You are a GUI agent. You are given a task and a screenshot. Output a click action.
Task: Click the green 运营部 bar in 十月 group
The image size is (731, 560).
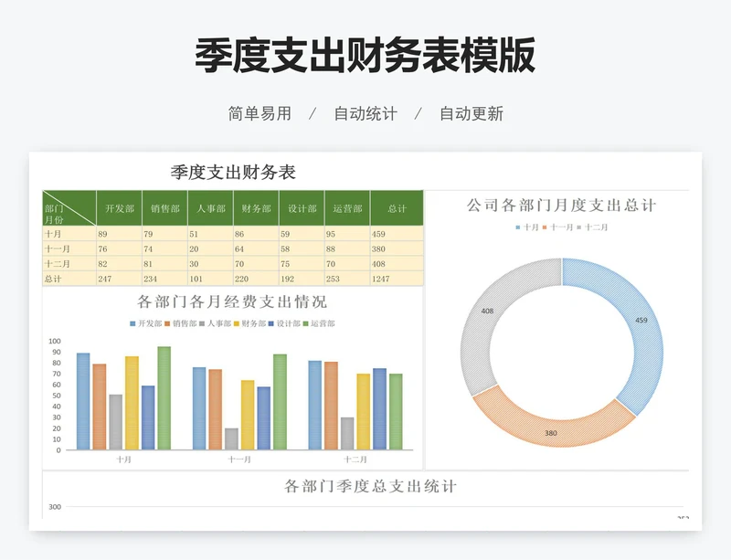click(x=164, y=398)
